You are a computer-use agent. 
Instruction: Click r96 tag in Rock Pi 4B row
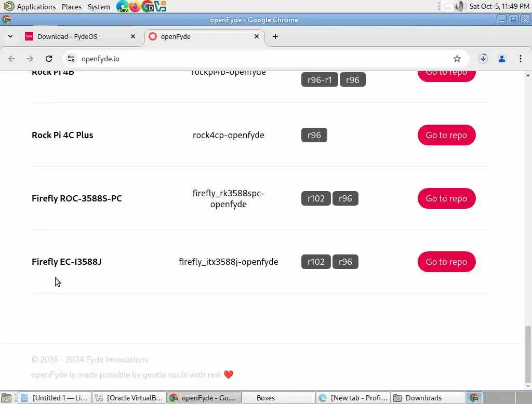tap(353, 80)
